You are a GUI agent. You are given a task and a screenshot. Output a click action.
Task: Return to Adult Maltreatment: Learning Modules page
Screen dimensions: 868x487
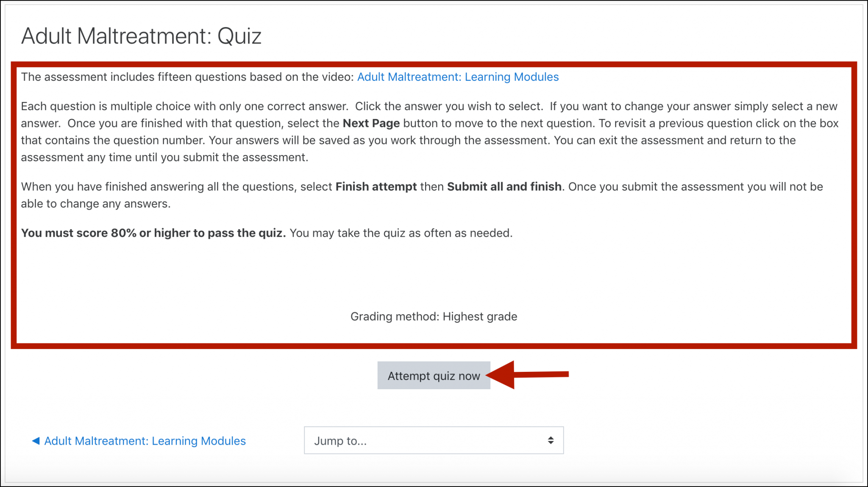(145, 441)
